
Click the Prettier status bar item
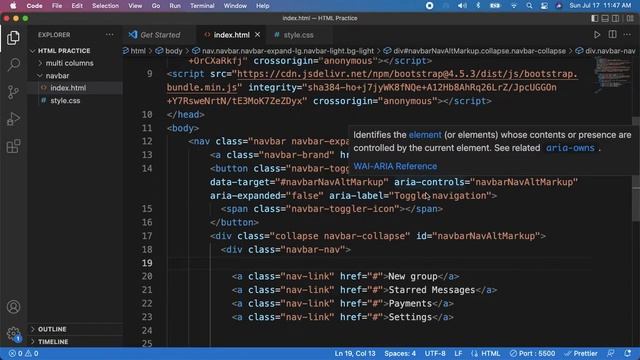click(581, 353)
